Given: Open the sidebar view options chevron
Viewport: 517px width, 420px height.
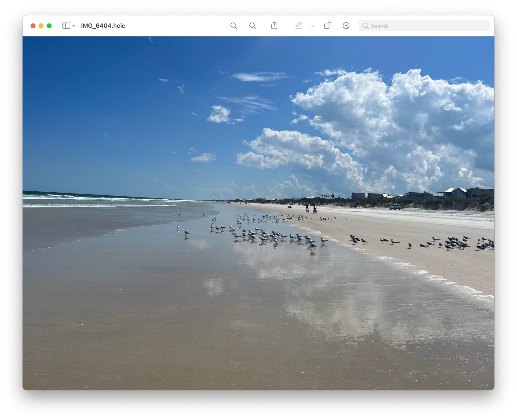Looking at the screenshot, I should 74,26.
